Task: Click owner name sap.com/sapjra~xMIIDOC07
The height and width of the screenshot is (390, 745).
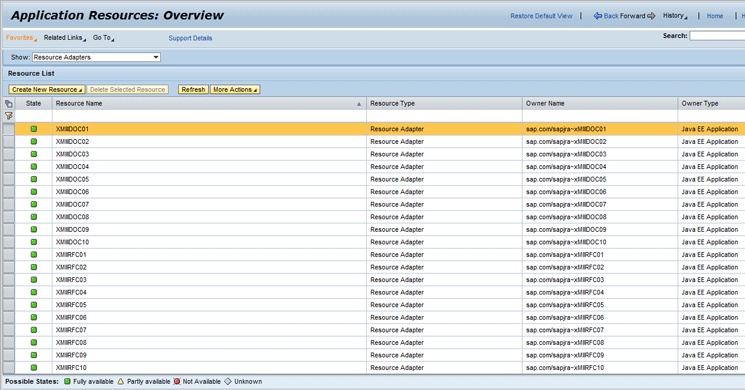Action: pyautogui.click(x=566, y=204)
